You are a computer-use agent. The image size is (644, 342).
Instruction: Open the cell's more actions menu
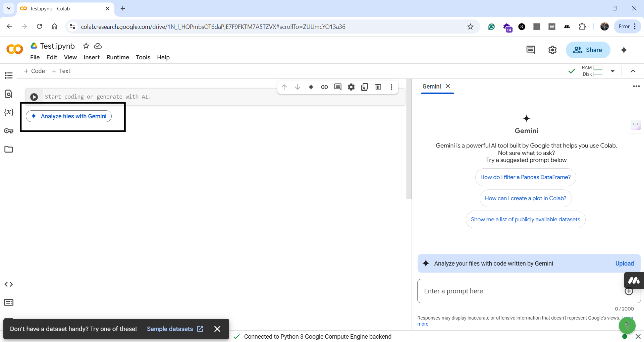coord(391,87)
